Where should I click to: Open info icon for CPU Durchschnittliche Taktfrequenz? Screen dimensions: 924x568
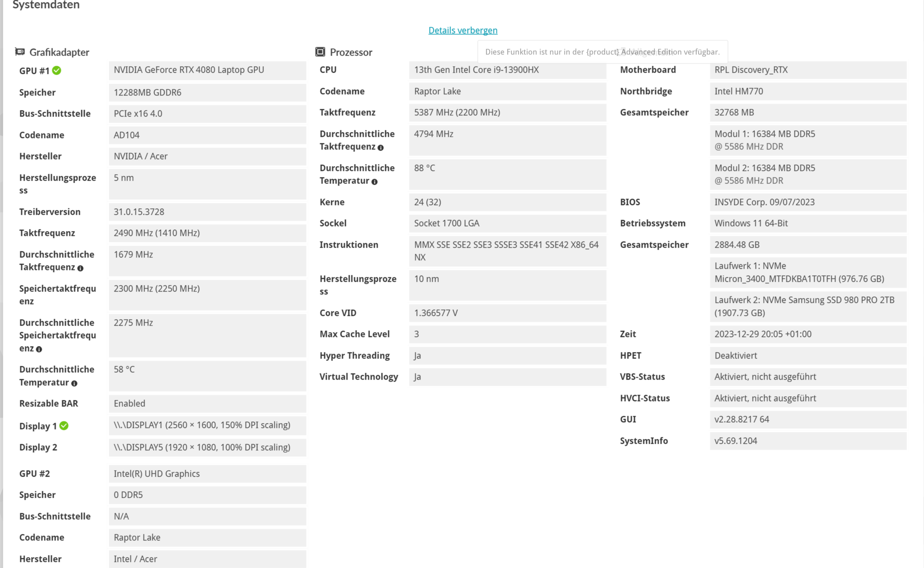coord(380,148)
